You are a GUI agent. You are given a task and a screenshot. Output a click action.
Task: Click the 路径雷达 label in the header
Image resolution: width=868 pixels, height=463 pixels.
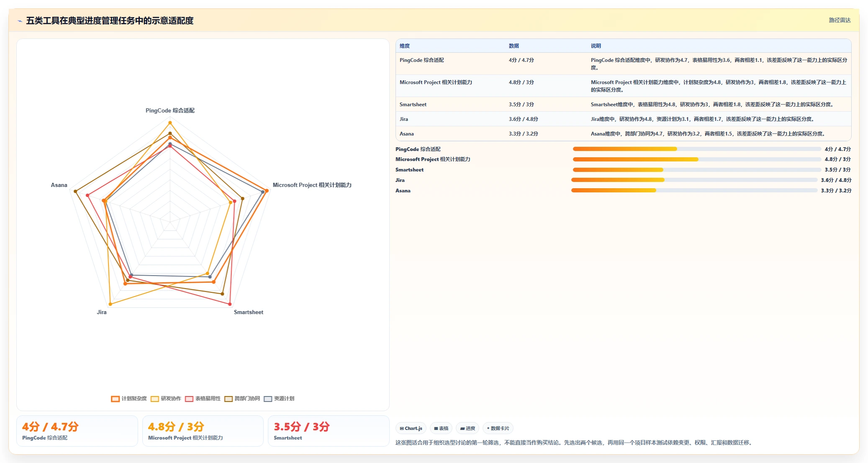840,20
